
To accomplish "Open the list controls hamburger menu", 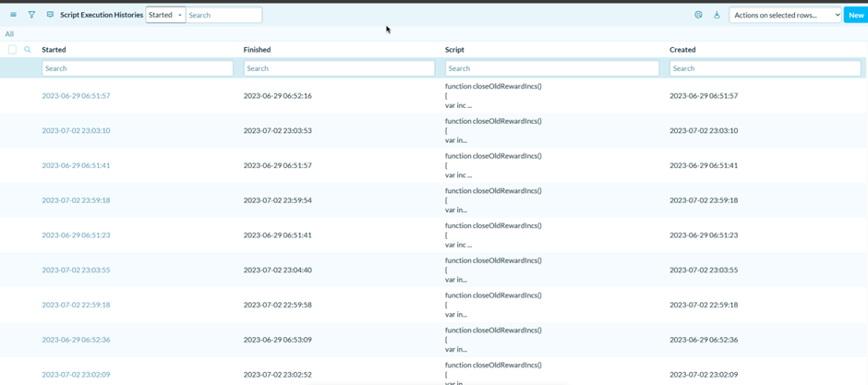I will pyautogui.click(x=13, y=15).
